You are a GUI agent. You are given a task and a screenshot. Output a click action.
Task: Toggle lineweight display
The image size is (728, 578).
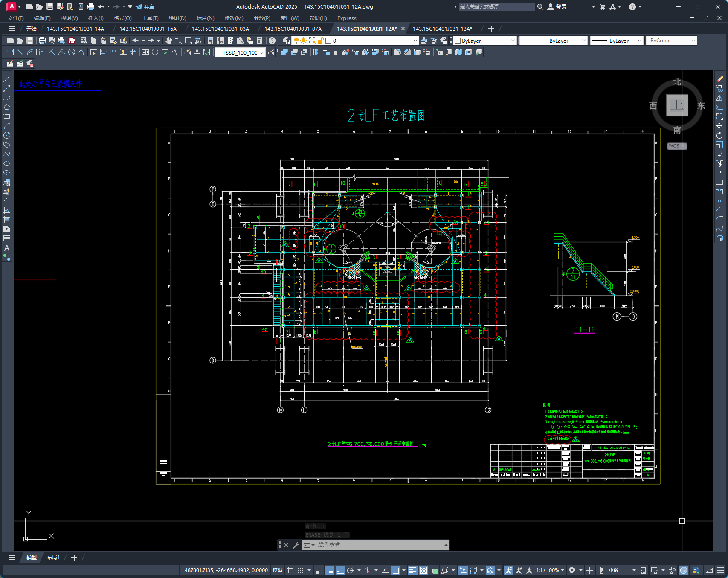[412, 570]
